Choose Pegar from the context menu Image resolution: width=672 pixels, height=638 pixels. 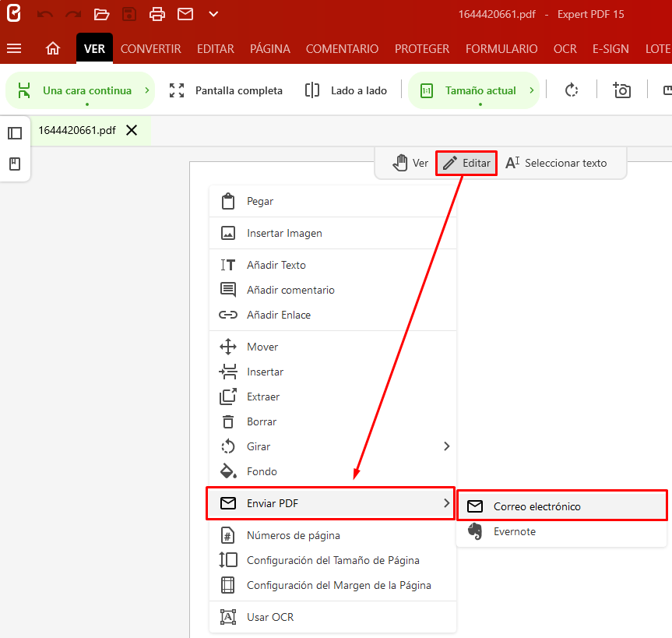332,201
